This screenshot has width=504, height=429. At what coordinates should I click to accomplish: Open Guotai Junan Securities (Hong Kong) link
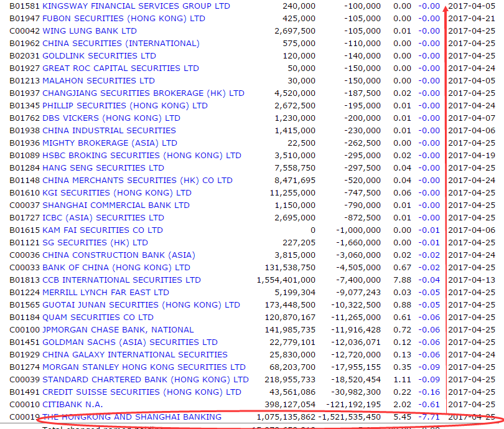[x=141, y=305]
